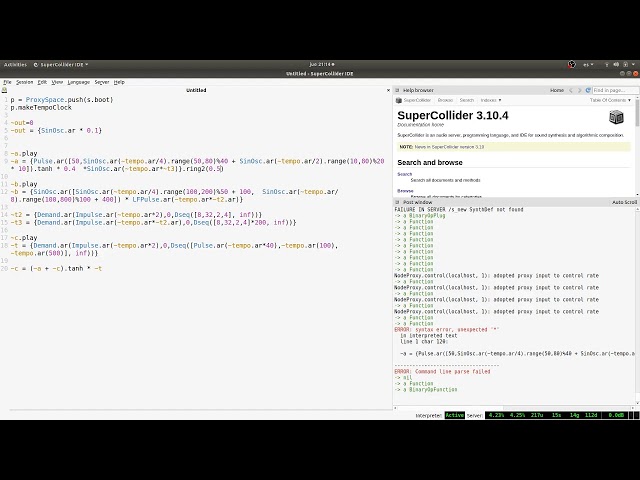The width and height of the screenshot is (640, 480).
Task: Expand the Table Of Contents dropdown
Action: [x=610, y=100]
